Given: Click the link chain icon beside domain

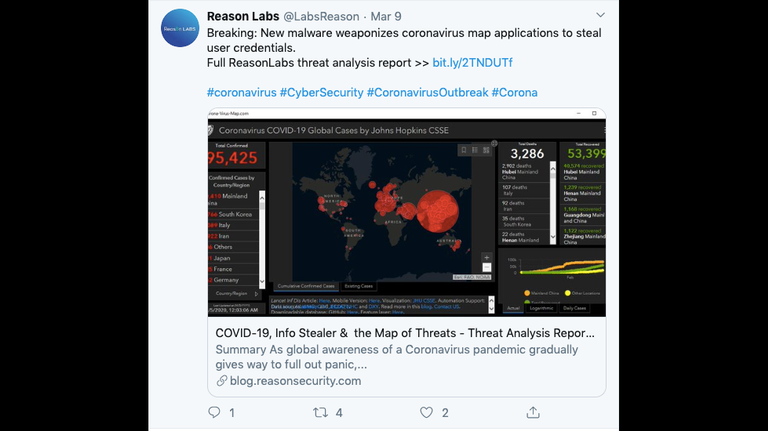Looking at the screenshot, I should [222, 381].
